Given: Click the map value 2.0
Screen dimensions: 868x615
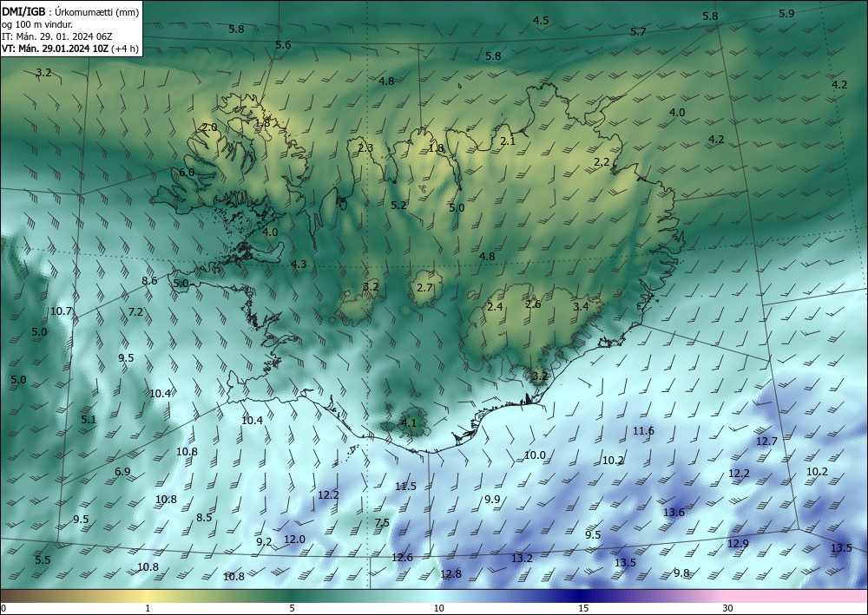Looking at the screenshot, I should click(x=209, y=128).
